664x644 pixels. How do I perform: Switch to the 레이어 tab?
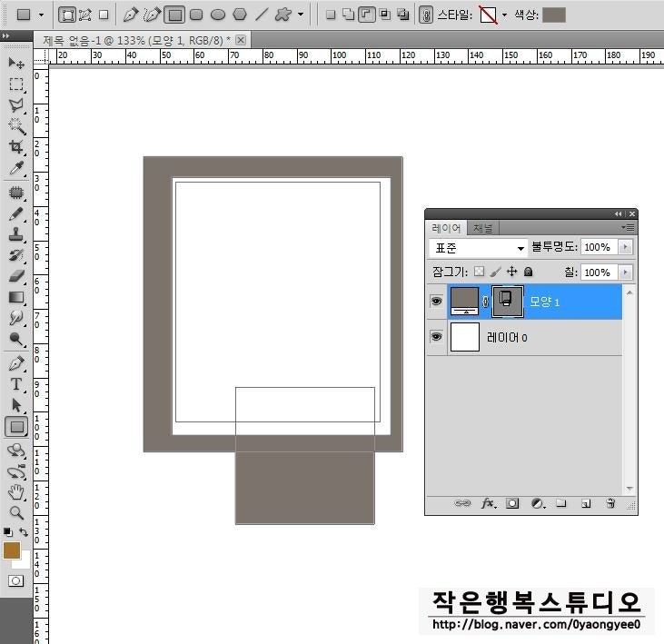click(x=446, y=228)
